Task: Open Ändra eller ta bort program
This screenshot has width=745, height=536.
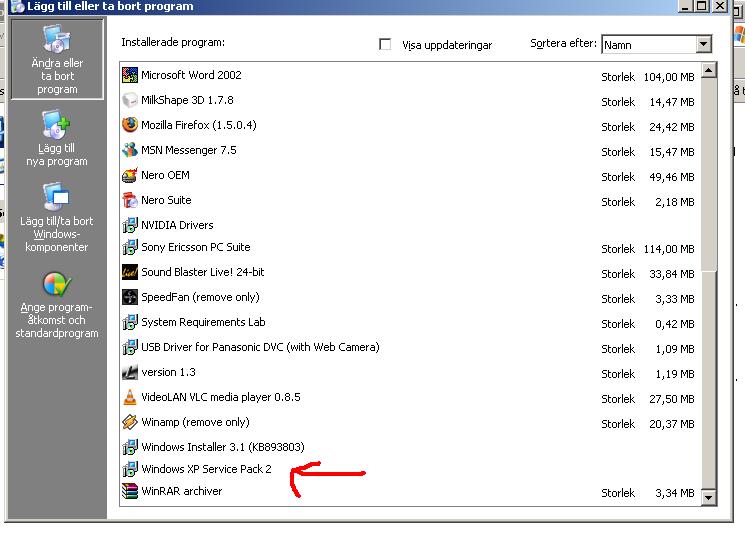Action: coord(57,59)
